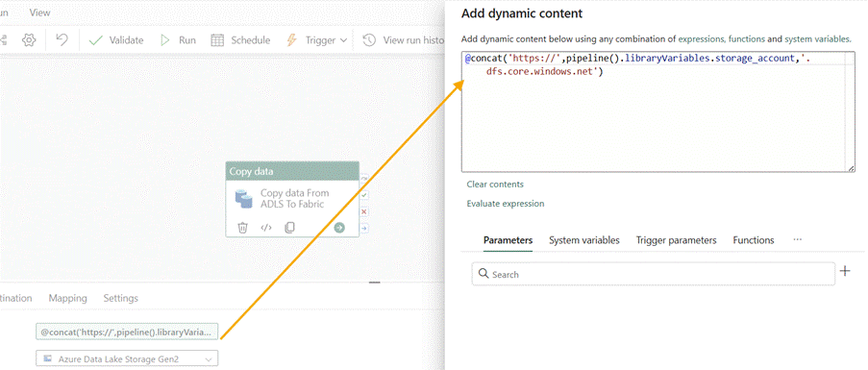Screen dimensions: 868x370
Task: Click Evaluate expression link
Action: 506,204
